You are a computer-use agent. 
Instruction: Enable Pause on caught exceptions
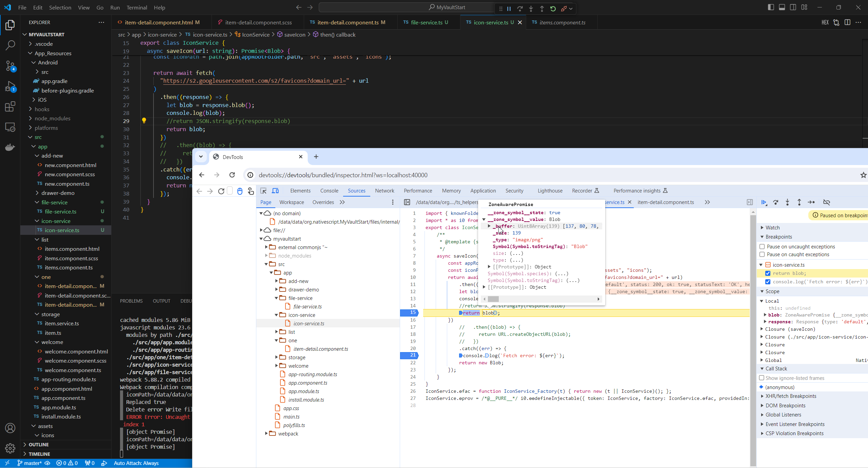coord(762,255)
